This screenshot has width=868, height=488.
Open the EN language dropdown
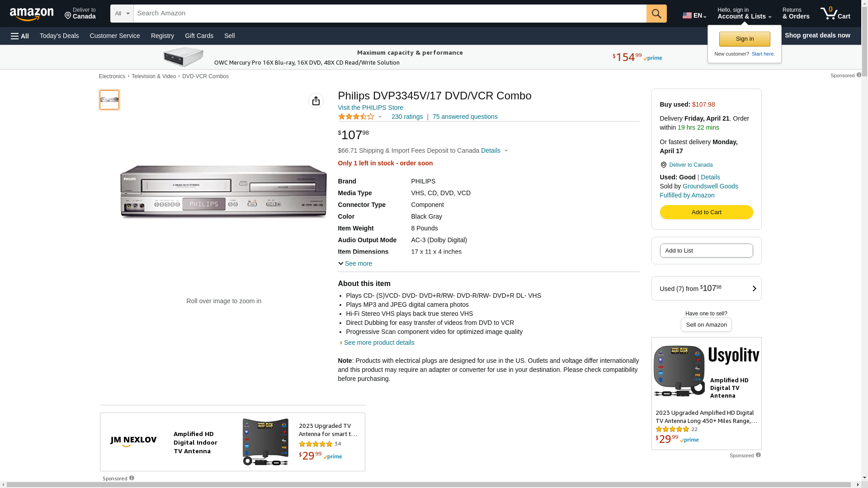coord(694,15)
